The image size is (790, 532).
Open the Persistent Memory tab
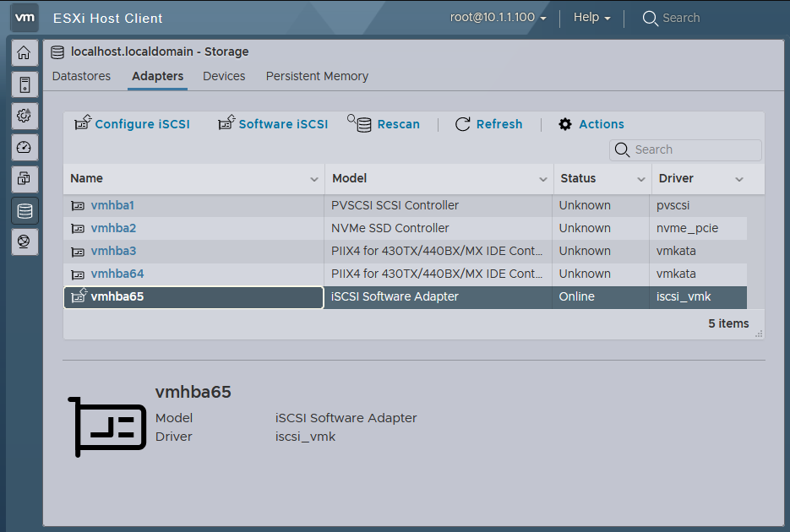tap(317, 76)
